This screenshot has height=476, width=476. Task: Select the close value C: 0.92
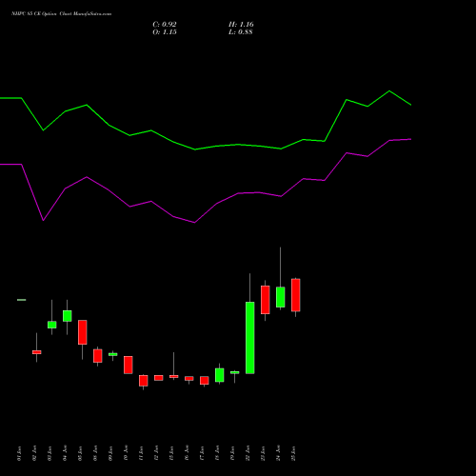(x=165, y=25)
